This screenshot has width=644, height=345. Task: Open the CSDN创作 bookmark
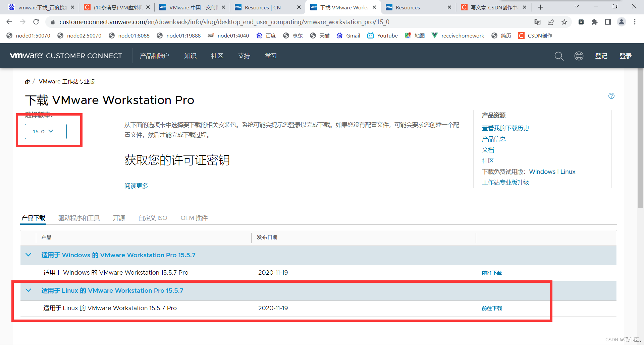coord(535,36)
